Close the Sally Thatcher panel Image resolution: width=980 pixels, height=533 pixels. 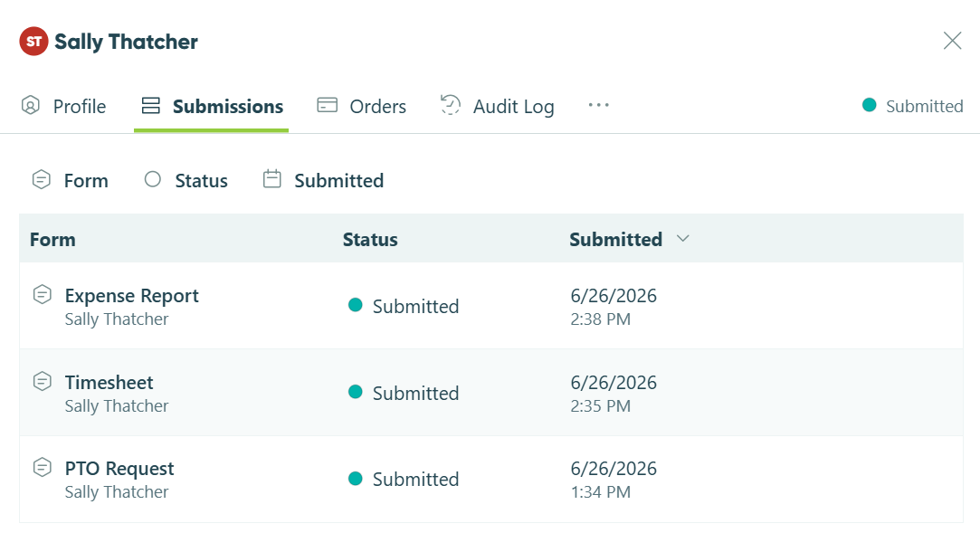click(952, 41)
